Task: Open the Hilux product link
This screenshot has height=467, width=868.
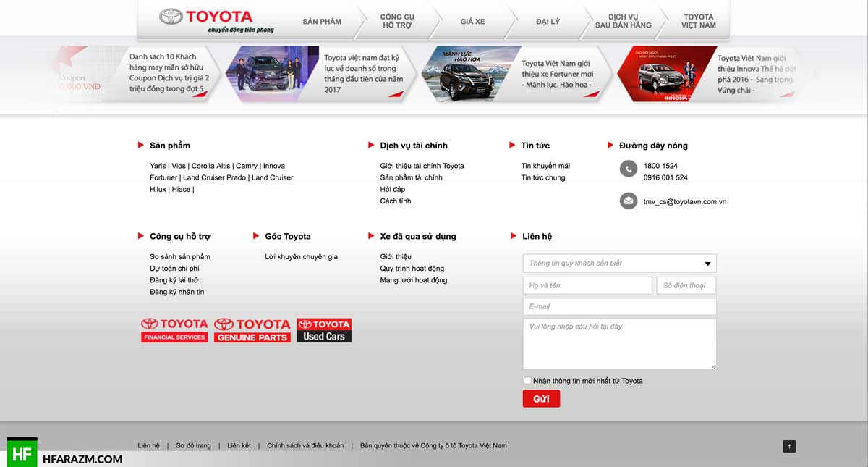Action: click(x=158, y=189)
